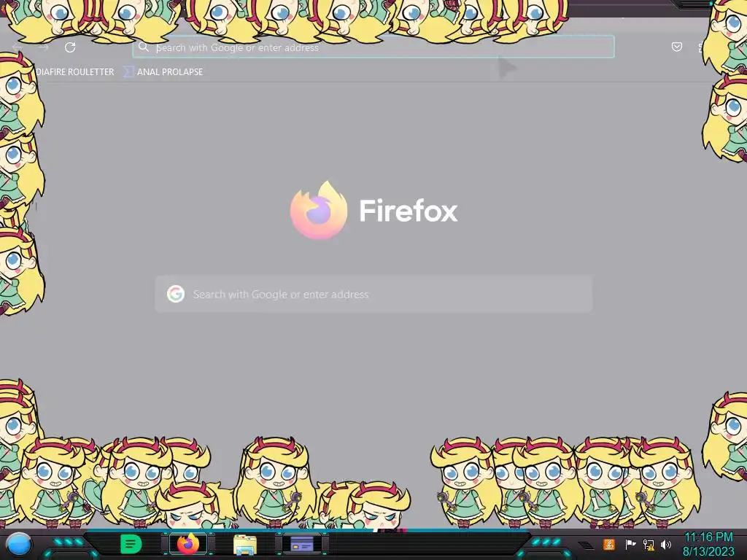Open network status tray icon
747x560 pixels.
point(648,544)
